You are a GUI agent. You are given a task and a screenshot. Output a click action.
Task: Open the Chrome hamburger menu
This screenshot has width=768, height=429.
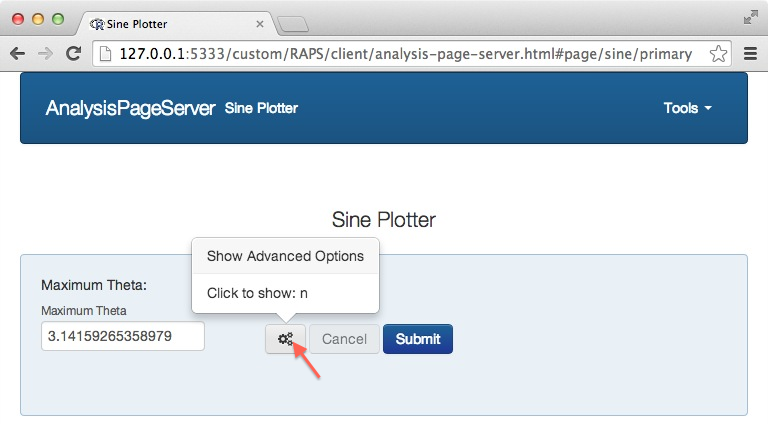[750, 54]
